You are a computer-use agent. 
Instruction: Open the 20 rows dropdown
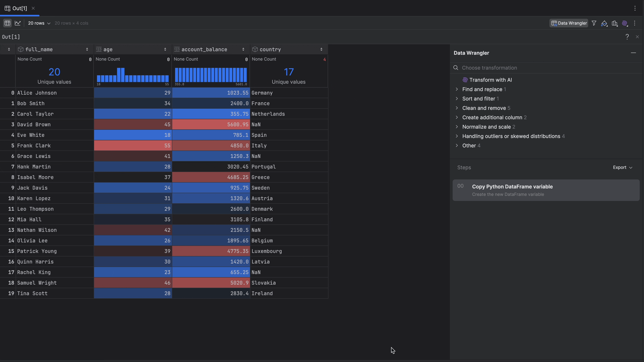39,23
